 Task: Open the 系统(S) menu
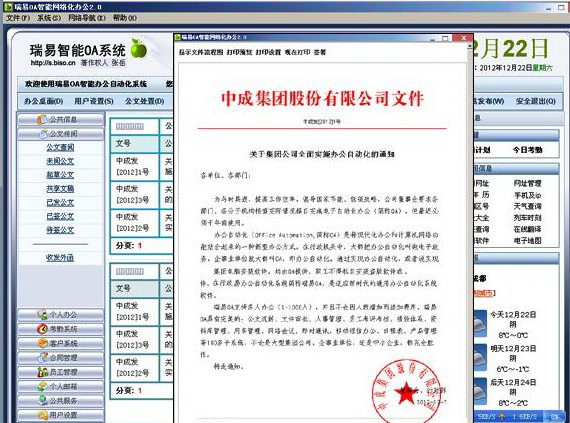pyautogui.click(x=49, y=17)
